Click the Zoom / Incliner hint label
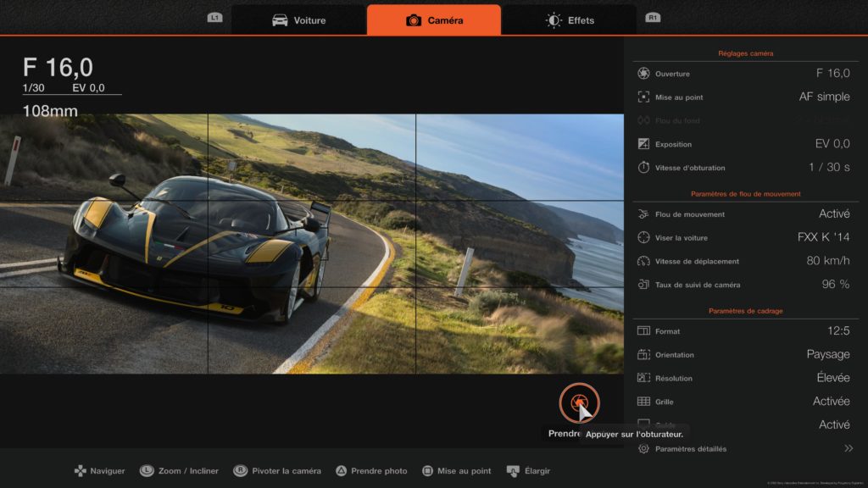Viewport: 868px width, 488px height. coord(188,471)
